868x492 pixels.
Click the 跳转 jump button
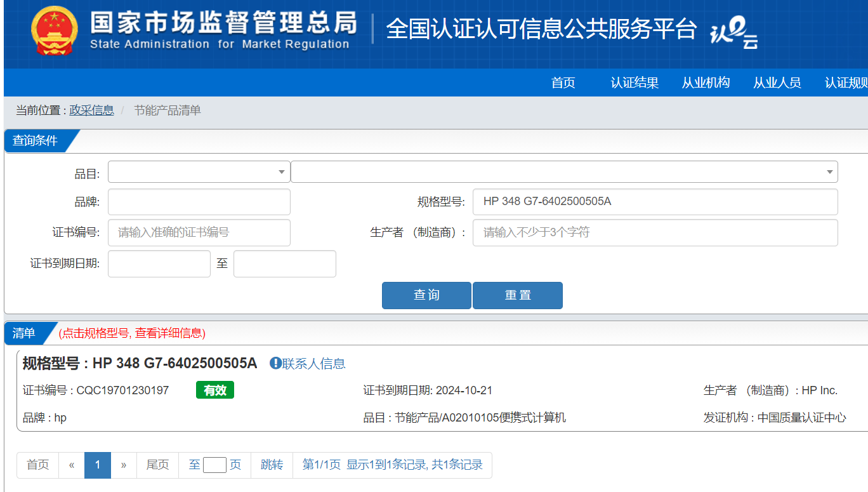point(272,465)
